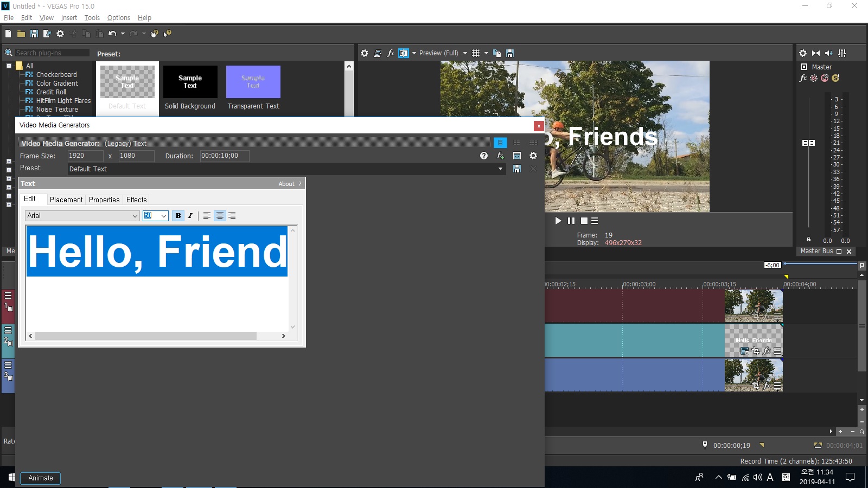Toggle italic text formatting
Image resolution: width=868 pixels, height=488 pixels.
190,215
